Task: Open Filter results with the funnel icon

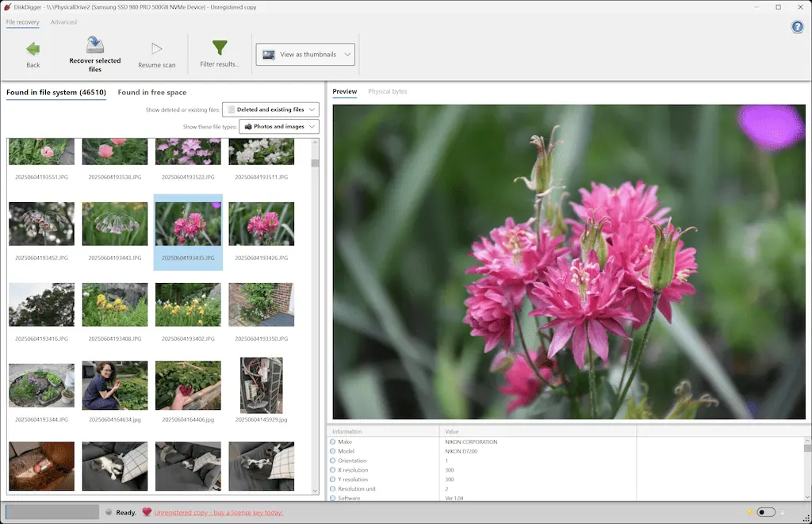Action: pos(220,48)
